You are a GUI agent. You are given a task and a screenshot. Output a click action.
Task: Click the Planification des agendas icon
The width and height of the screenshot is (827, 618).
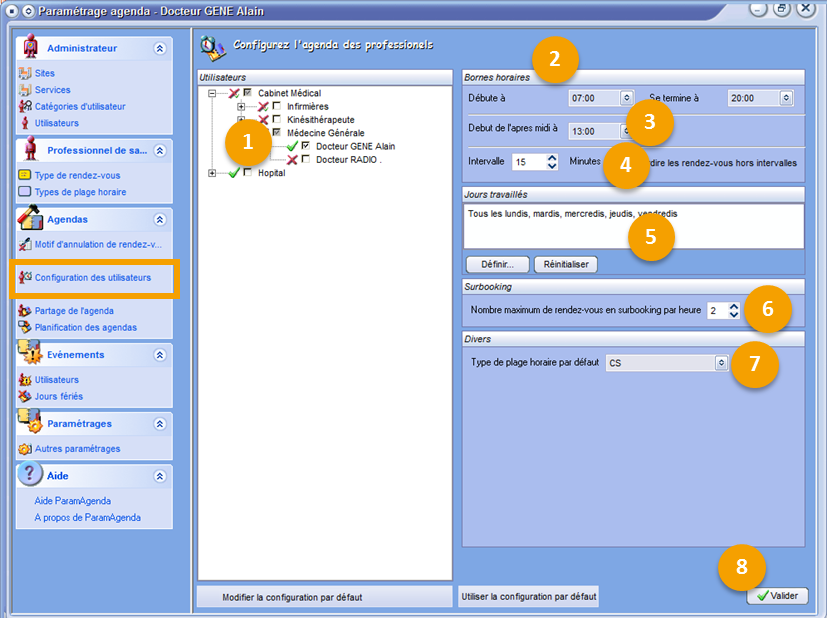click(x=25, y=327)
